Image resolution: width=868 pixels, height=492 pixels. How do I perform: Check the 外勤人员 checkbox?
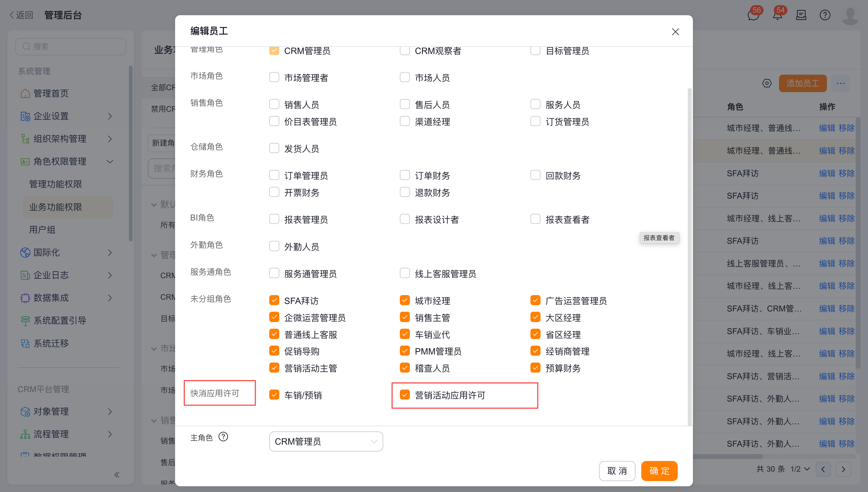point(274,246)
